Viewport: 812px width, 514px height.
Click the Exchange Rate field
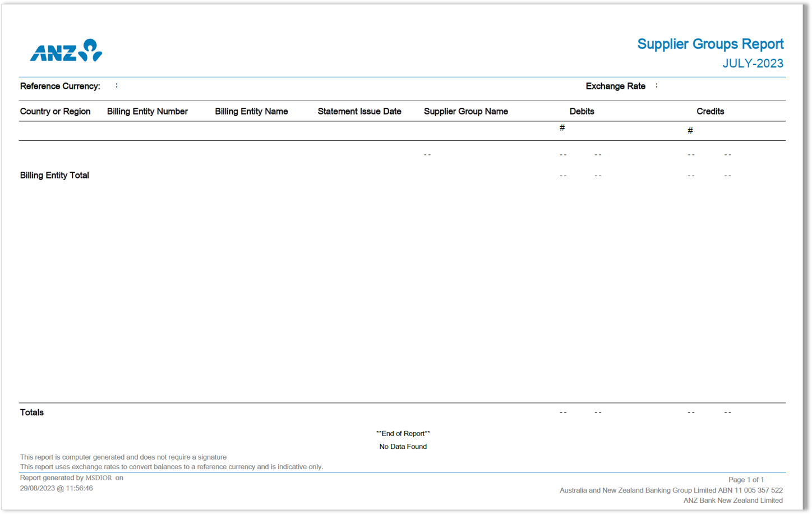[x=616, y=86]
